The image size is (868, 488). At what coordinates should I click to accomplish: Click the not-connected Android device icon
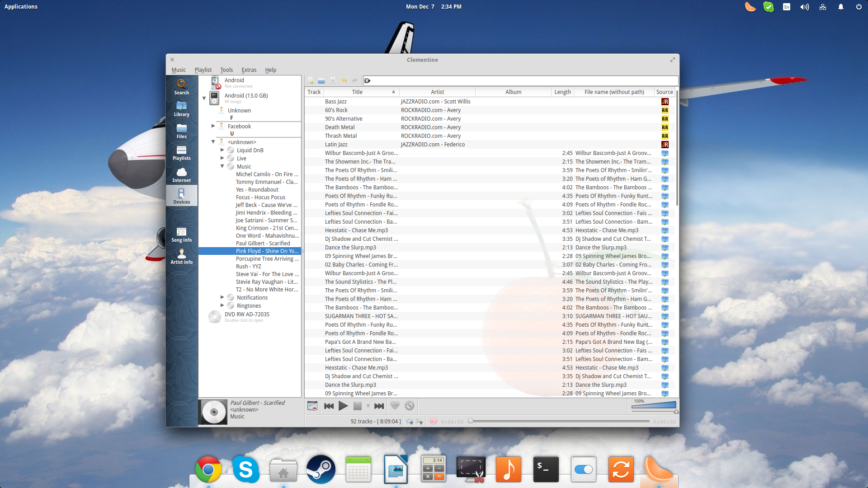[215, 83]
